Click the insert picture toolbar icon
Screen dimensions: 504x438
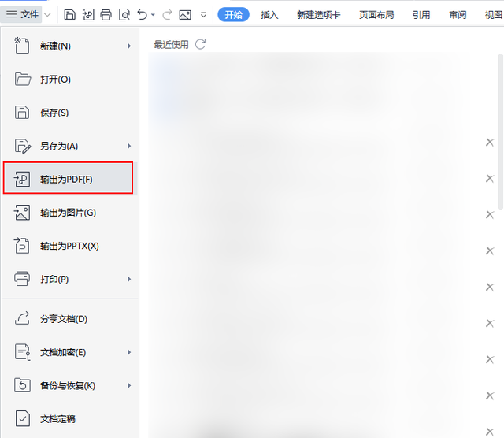coord(185,15)
